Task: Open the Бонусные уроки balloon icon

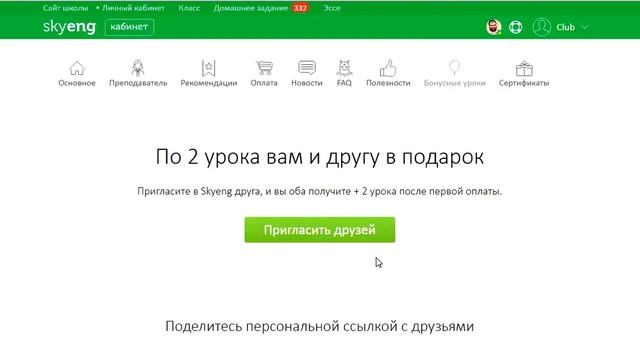Action: [454, 68]
